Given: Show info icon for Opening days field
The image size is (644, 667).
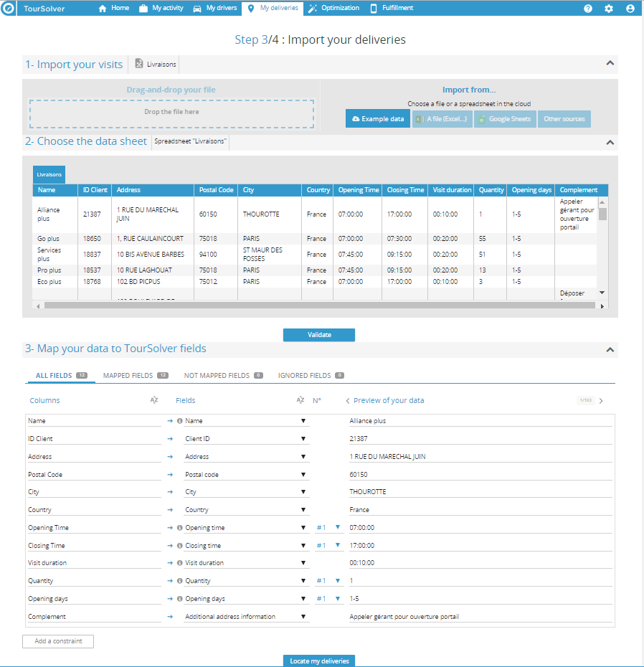Looking at the screenshot, I should (x=180, y=599).
